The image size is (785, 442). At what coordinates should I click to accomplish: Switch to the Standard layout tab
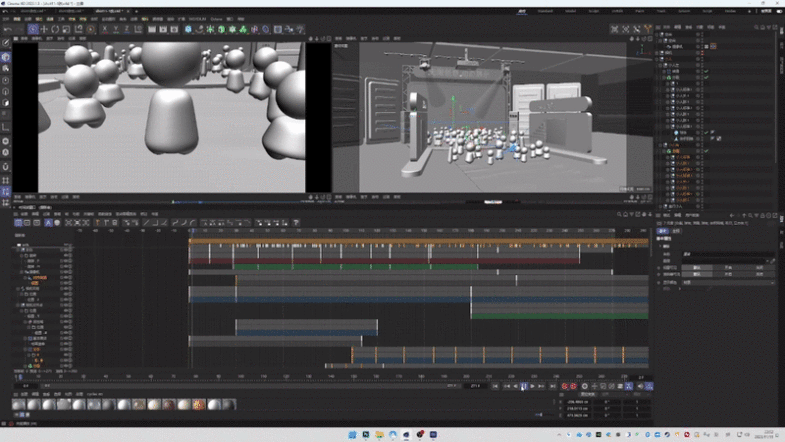pyautogui.click(x=546, y=11)
